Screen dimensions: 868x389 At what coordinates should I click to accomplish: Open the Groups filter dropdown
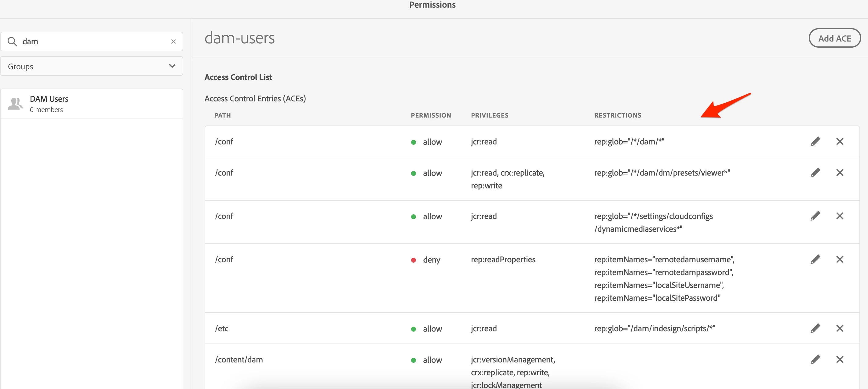[x=91, y=66]
